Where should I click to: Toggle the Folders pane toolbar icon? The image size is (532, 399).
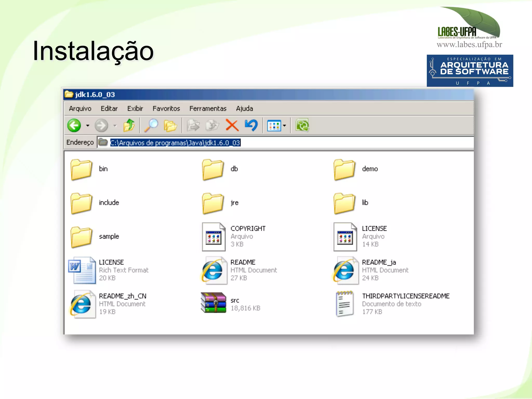170,126
